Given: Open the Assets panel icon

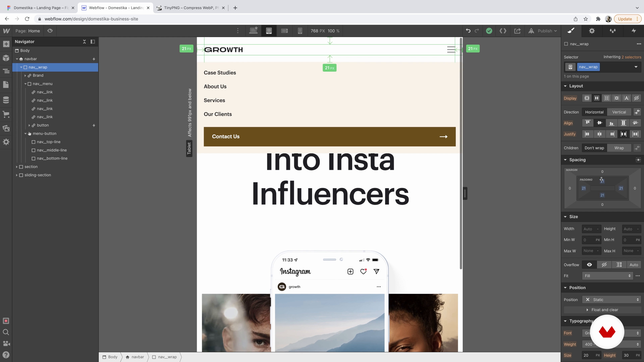Looking at the screenshot, I should [x=6, y=128].
